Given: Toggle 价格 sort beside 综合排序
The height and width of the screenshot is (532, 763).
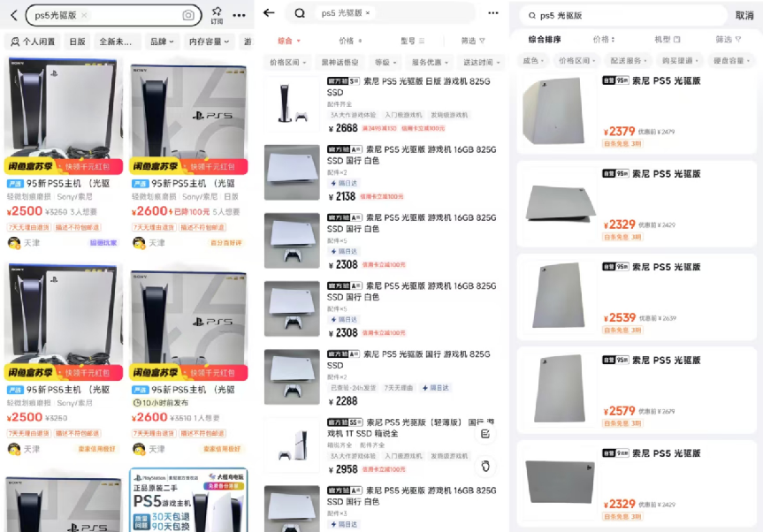Looking at the screenshot, I should 603,40.
